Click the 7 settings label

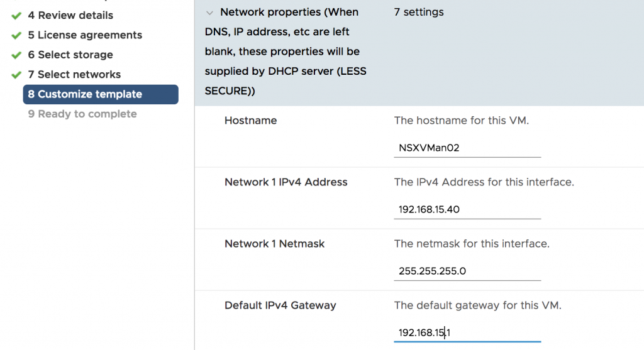(419, 12)
